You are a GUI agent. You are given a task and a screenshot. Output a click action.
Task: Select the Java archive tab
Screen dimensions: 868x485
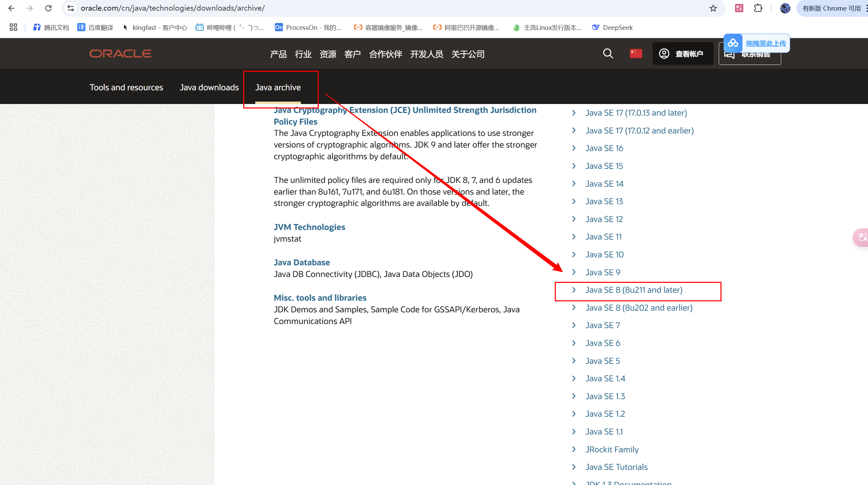[x=278, y=88]
